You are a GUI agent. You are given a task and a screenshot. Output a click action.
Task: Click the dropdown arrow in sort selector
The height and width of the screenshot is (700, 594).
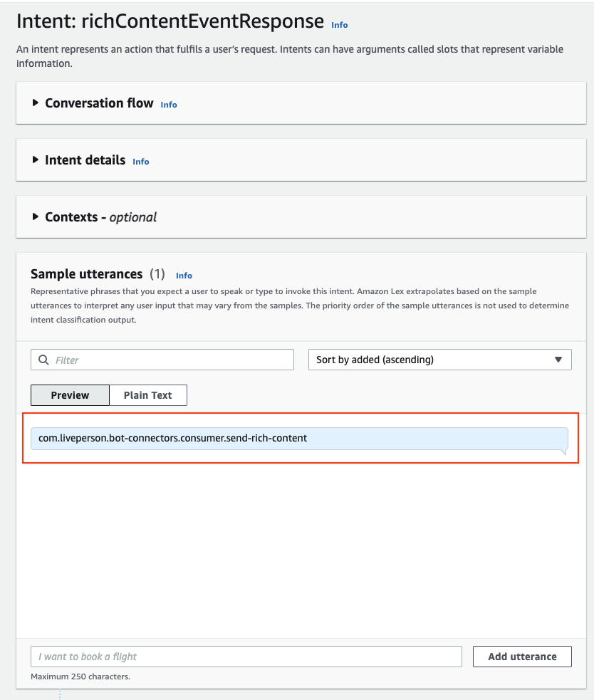pyautogui.click(x=558, y=360)
